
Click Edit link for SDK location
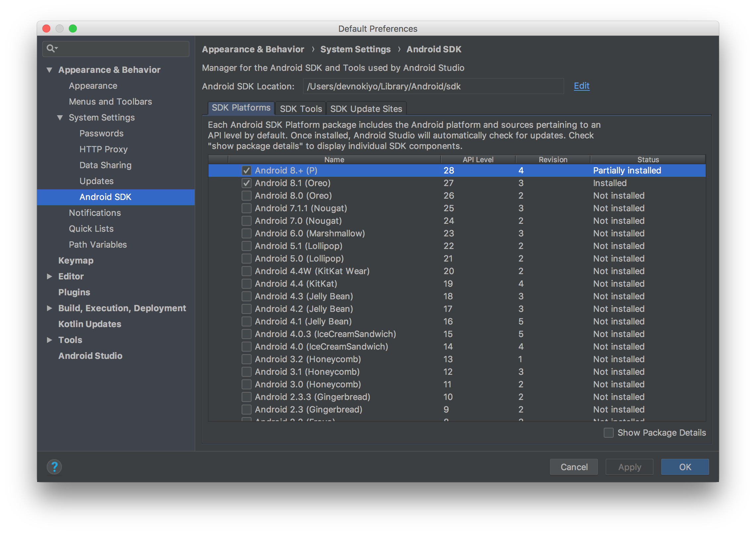click(581, 86)
